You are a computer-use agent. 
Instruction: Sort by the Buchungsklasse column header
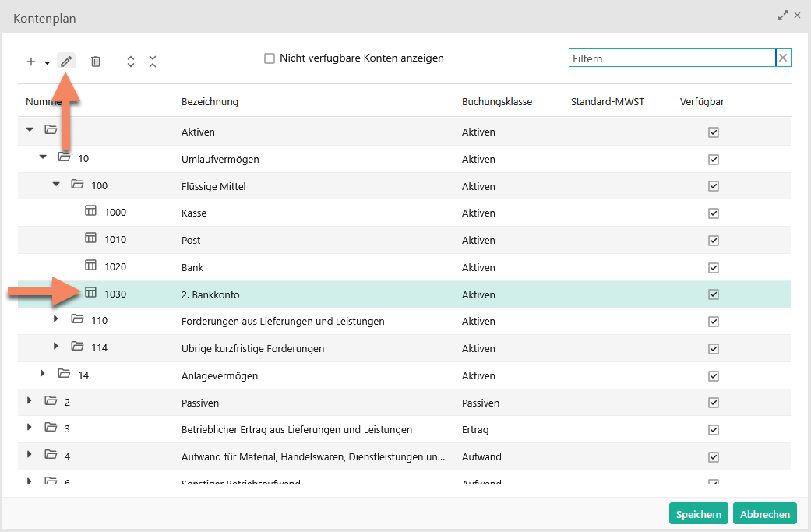[x=496, y=102]
